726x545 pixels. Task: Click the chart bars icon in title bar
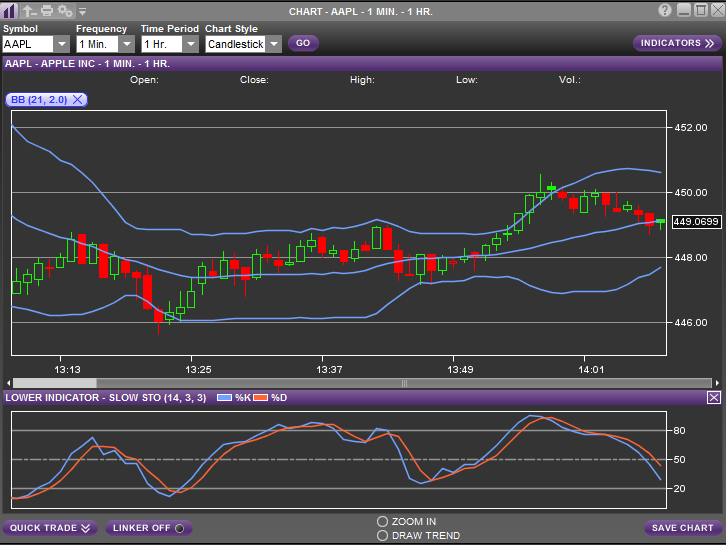tap(10, 10)
